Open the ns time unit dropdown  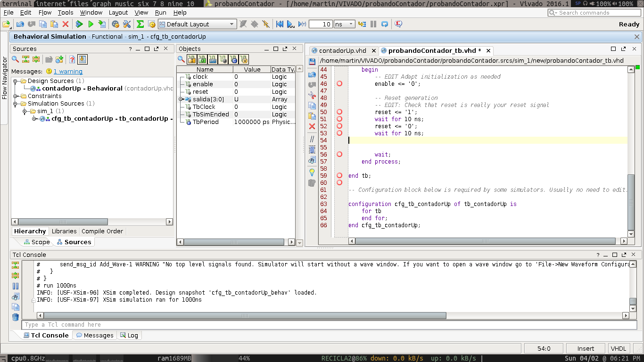click(344, 24)
